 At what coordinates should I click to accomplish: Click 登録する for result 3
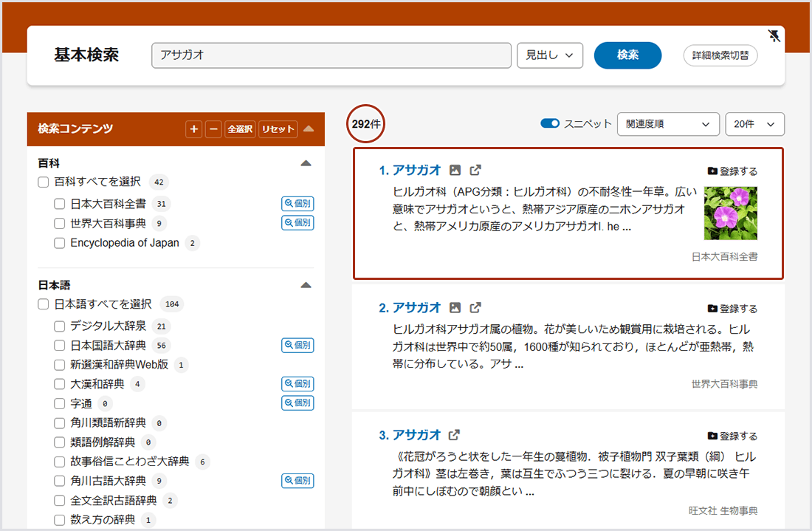732,436
